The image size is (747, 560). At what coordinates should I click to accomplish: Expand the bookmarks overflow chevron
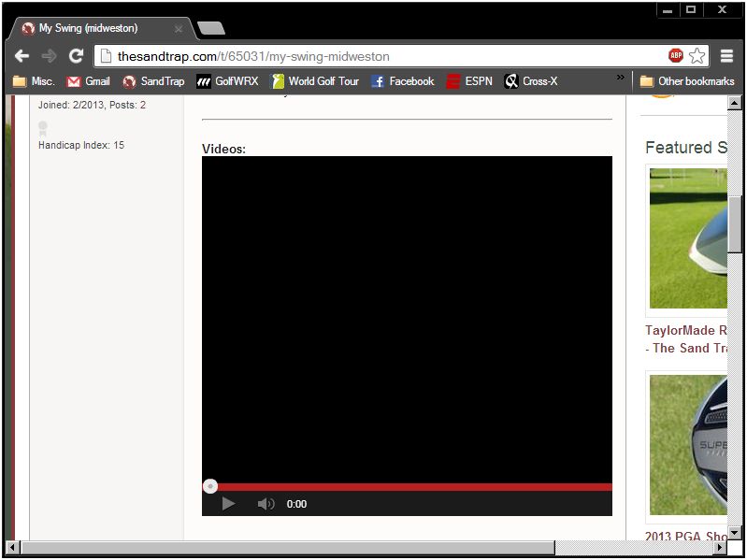[x=620, y=79]
